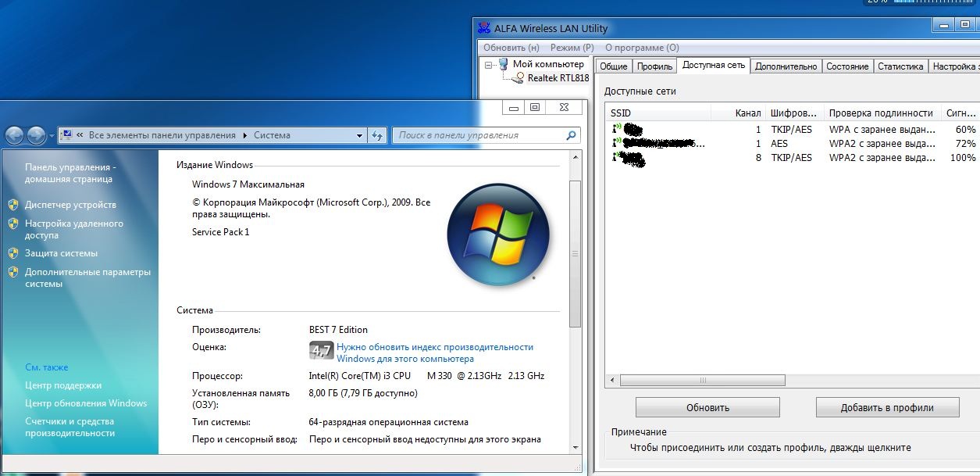Image resolution: width=980 pixels, height=476 pixels.
Task: Collapse the Мой компьютер tree node
Action: 488,65
